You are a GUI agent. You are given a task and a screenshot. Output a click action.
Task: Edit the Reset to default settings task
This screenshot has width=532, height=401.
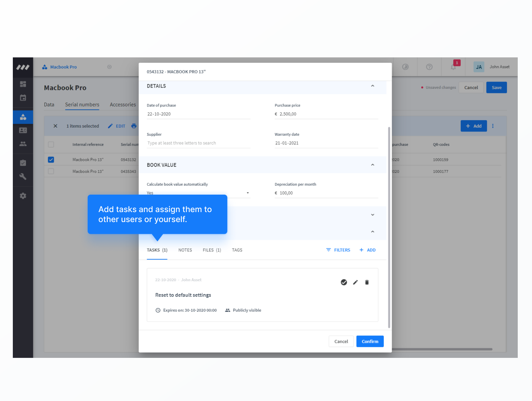[x=355, y=282]
